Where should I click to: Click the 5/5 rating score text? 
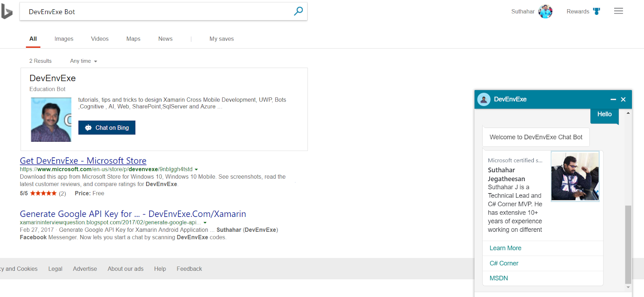point(24,194)
